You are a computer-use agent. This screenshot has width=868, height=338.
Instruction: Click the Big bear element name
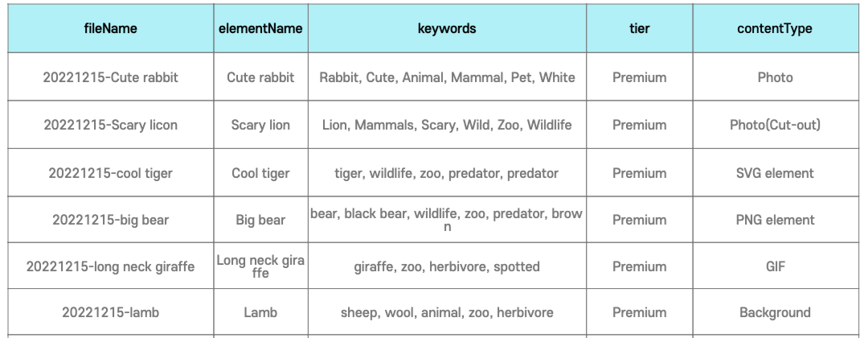coord(260,220)
